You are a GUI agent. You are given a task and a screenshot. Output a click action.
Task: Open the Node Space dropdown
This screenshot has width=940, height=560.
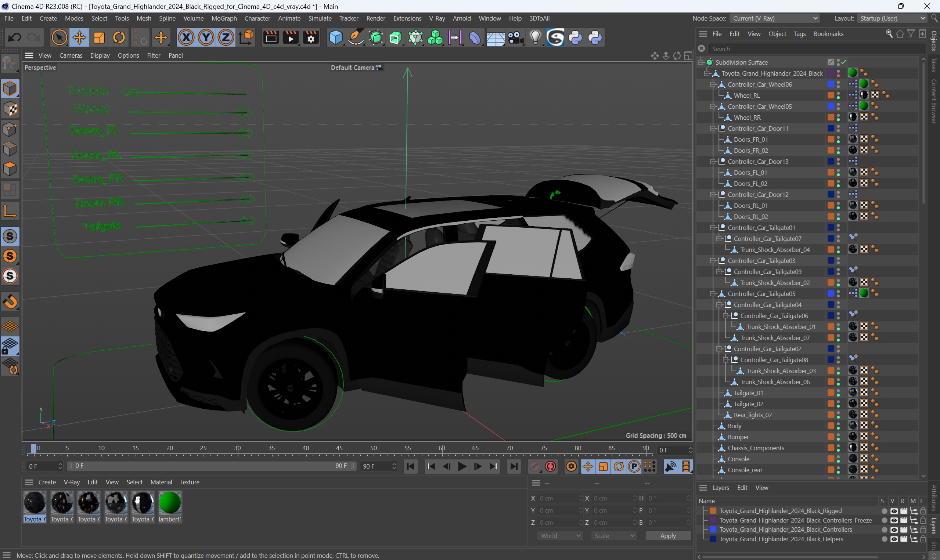(774, 18)
